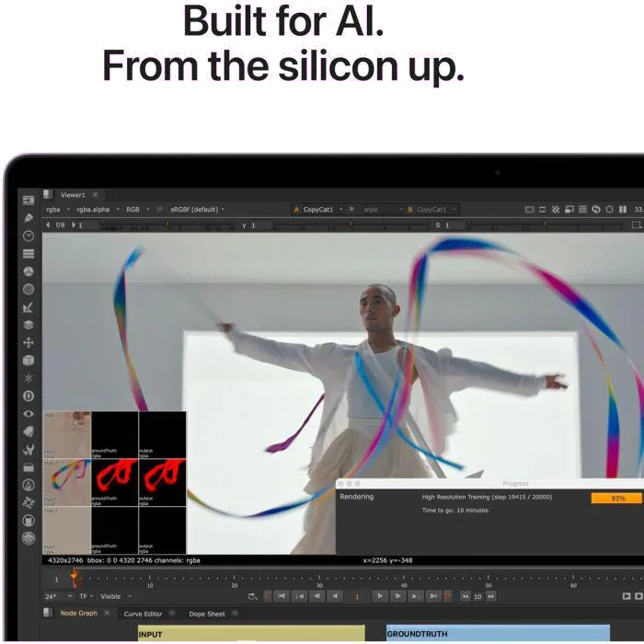Select the A input CopyCat1 dropdown
644x644 pixels.
[318, 209]
